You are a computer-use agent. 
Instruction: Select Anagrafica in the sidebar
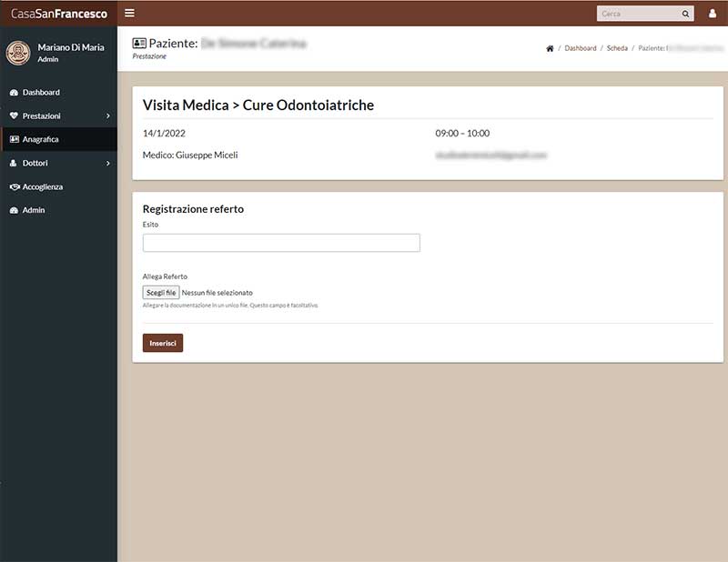[x=58, y=139]
